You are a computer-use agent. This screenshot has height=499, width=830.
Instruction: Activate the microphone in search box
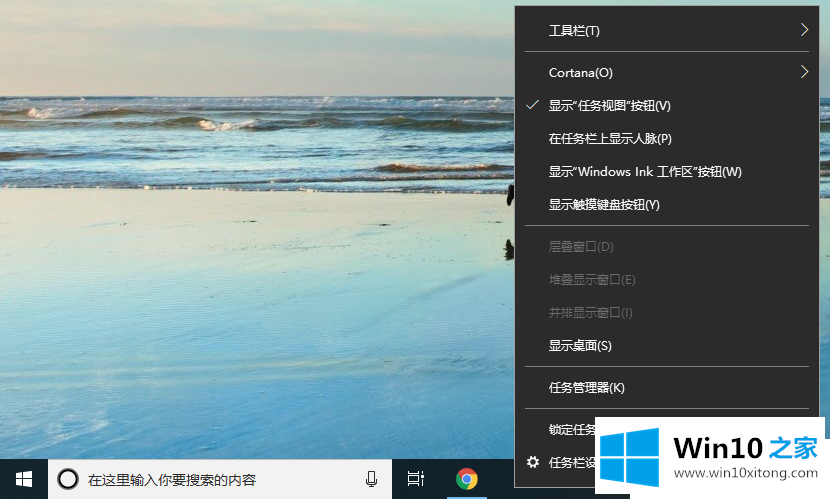click(x=371, y=480)
